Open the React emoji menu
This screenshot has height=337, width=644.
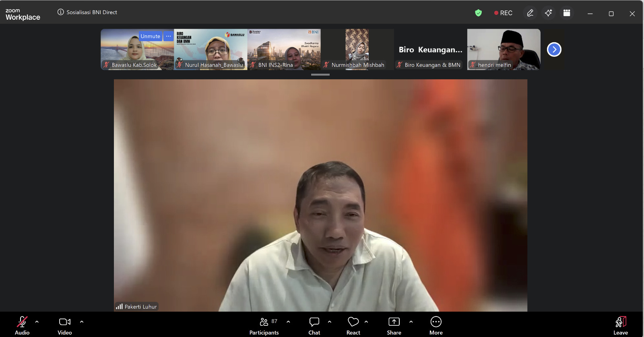click(353, 325)
